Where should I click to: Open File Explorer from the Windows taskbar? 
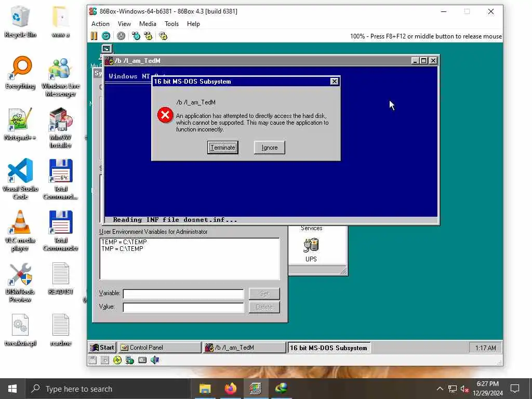click(205, 389)
